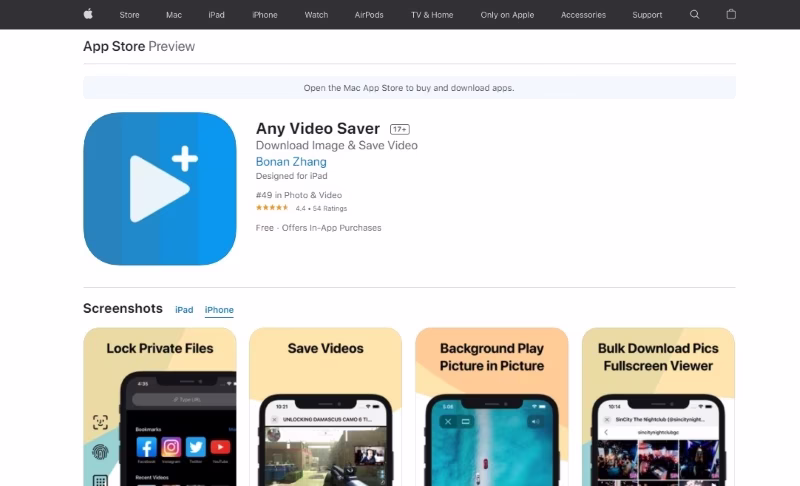Open the search magnifier icon

click(694, 14)
